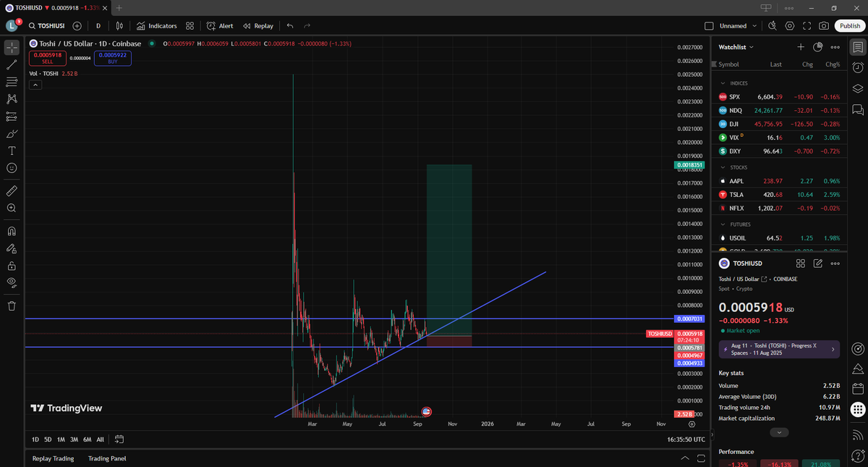Open the Unnamed layout dropdown

pyautogui.click(x=739, y=25)
